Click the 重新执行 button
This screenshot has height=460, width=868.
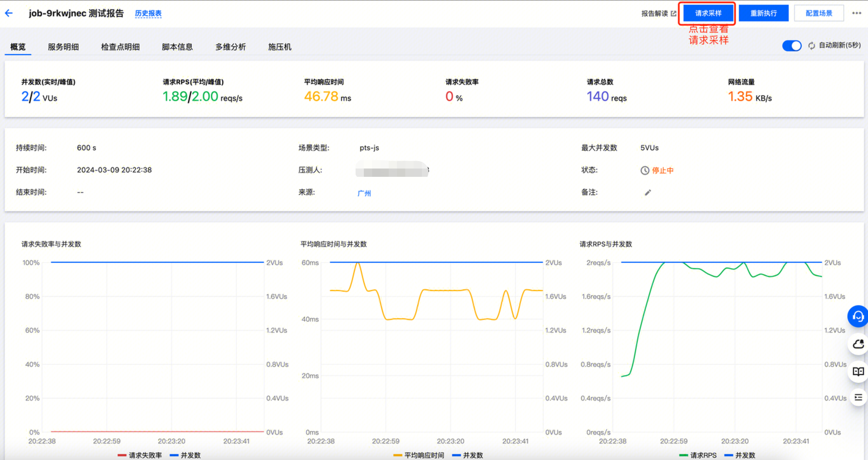coord(763,13)
